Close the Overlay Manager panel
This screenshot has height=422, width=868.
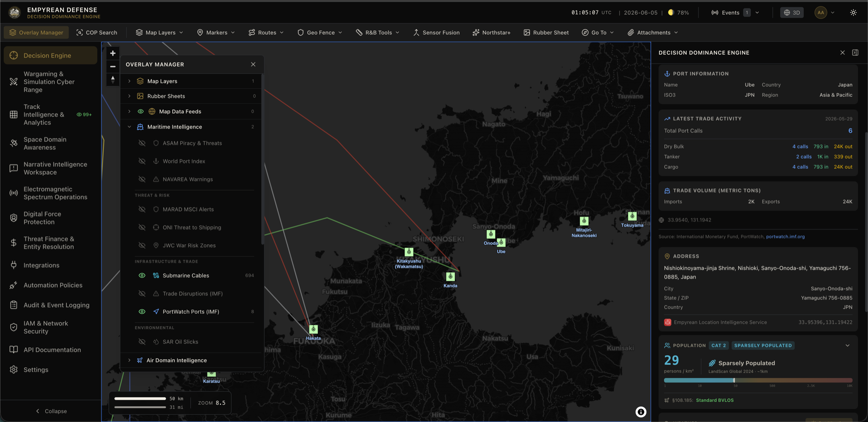pos(253,64)
